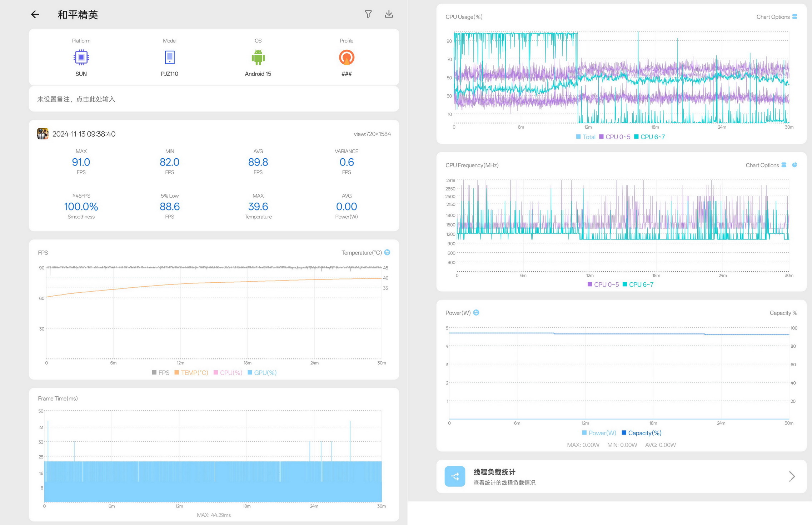Image resolution: width=812 pixels, height=525 pixels.
Task: Click the AVG: 0.00W power stat
Action: (660, 445)
